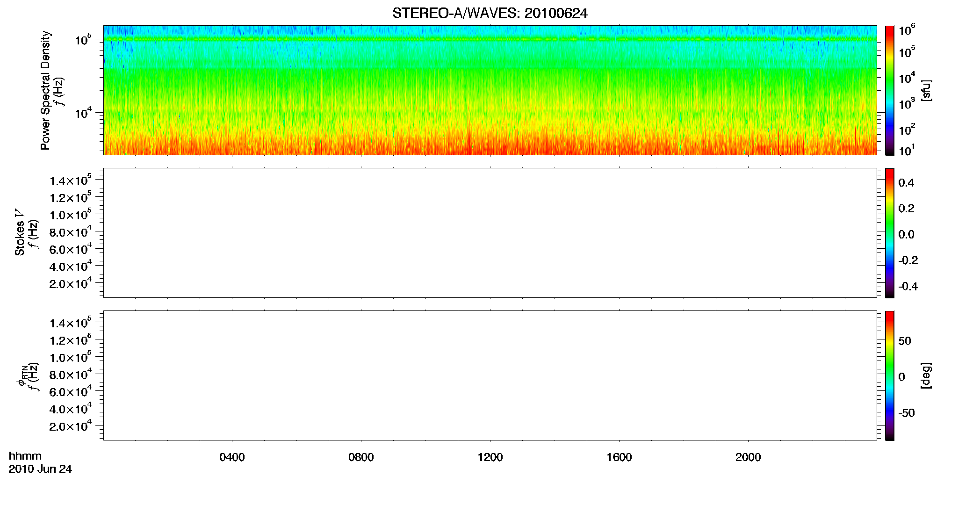Click the "0800" time tick label

click(x=361, y=457)
